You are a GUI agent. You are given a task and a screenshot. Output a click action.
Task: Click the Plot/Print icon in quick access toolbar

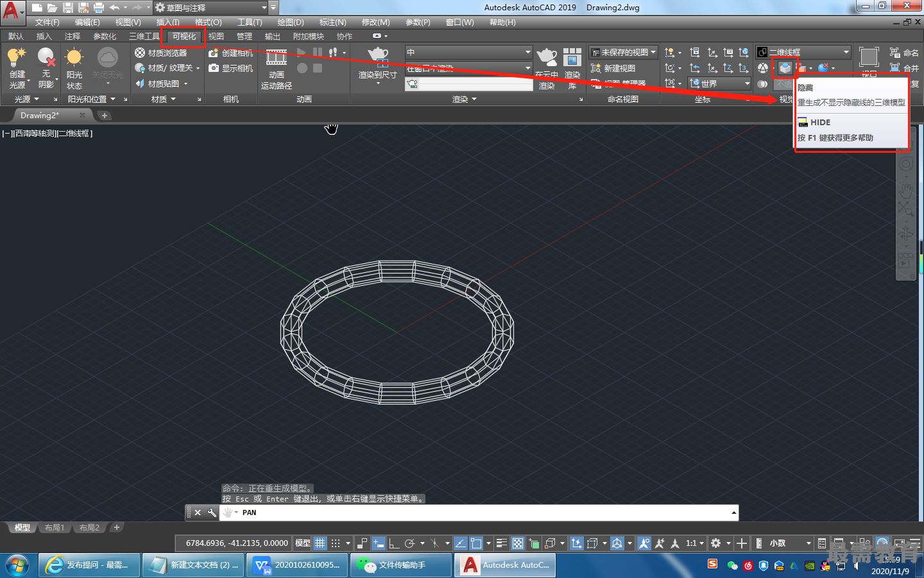coord(98,8)
